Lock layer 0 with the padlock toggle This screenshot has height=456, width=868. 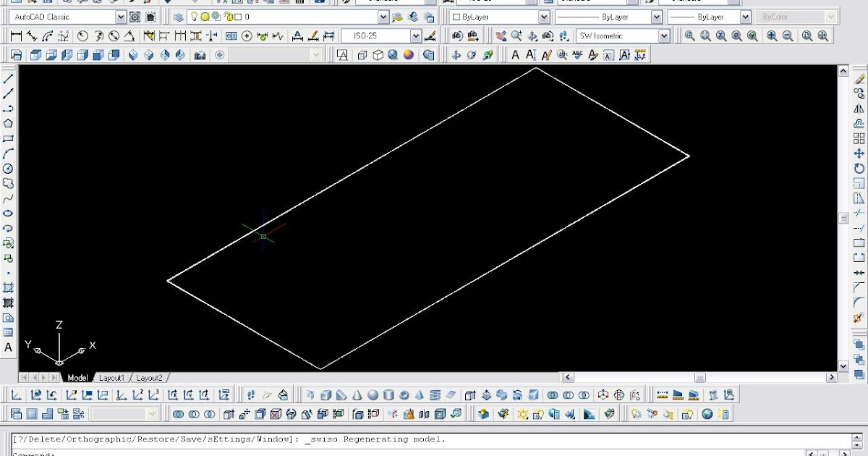tap(229, 17)
